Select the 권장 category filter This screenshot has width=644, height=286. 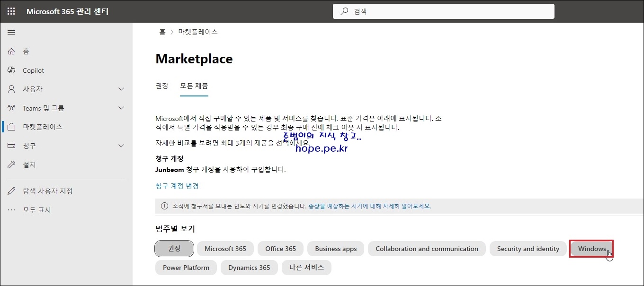click(x=174, y=249)
